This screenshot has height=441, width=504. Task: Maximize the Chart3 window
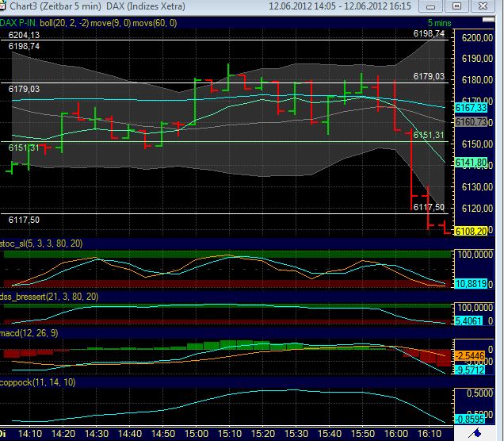pos(456,6)
